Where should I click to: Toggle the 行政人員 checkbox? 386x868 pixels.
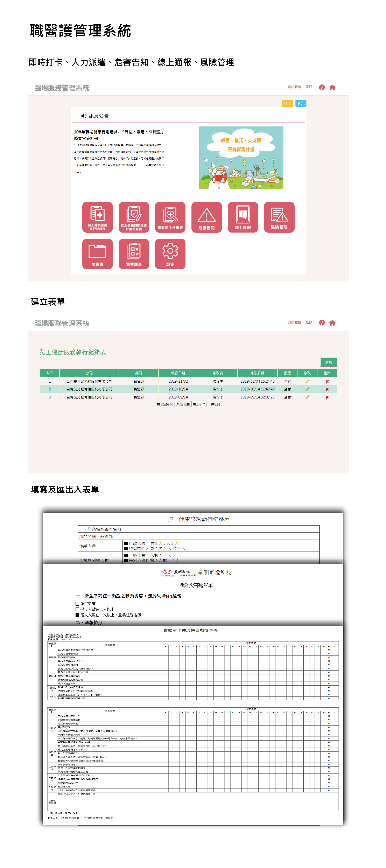(126, 543)
